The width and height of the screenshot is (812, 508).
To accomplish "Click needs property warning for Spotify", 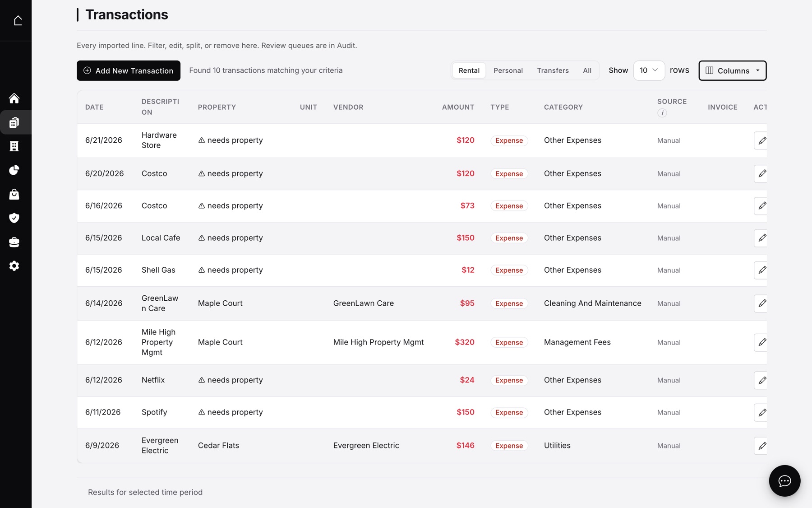I will pyautogui.click(x=231, y=412).
